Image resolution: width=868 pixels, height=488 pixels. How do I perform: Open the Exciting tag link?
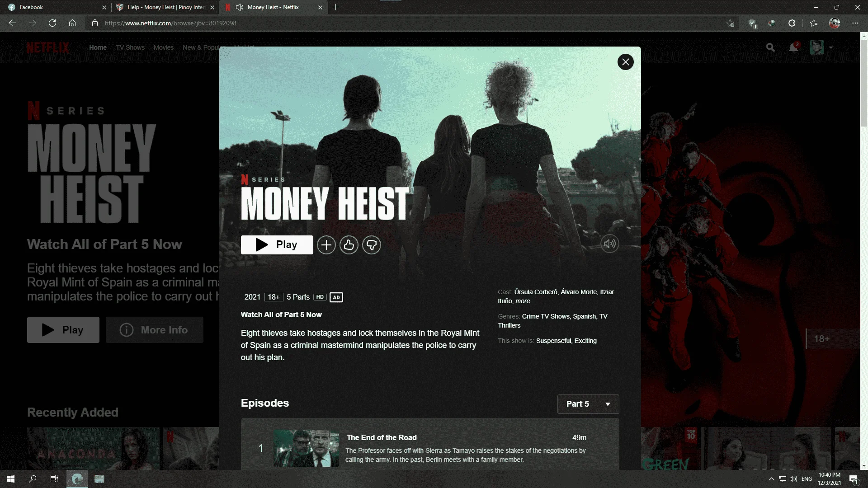(585, 341)
